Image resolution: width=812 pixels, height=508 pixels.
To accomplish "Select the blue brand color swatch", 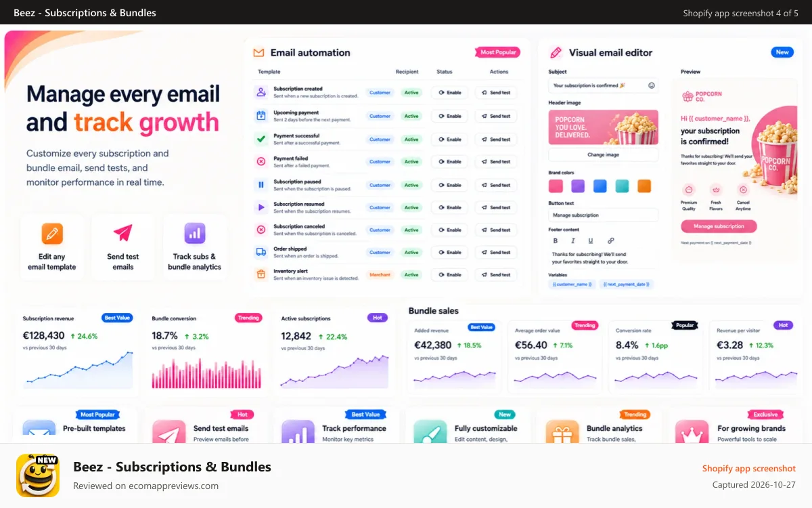I will click(x=600, y=186).
